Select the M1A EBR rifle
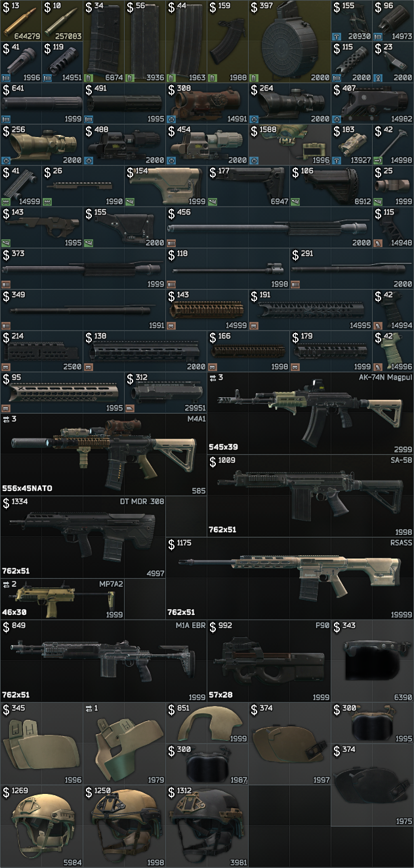The height and width of the screenshot is (868, 414). 103,660
